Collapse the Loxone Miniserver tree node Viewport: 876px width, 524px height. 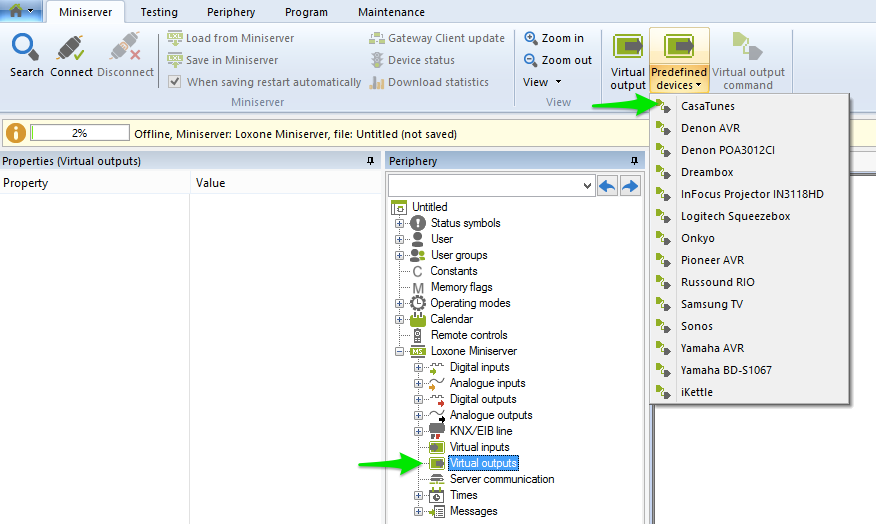coord(400,351)
